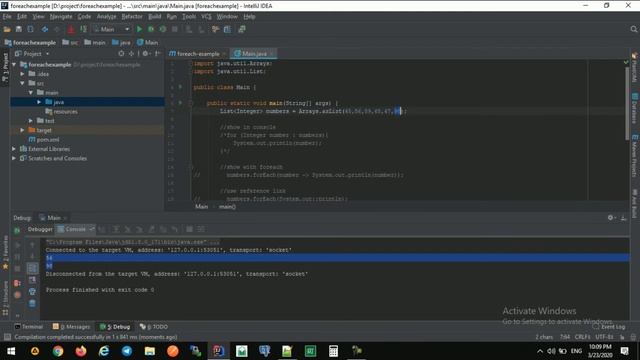The height and width of the screenshot is (360, 640).
Task: Open Debug panel gear settings
Action: 611,218
